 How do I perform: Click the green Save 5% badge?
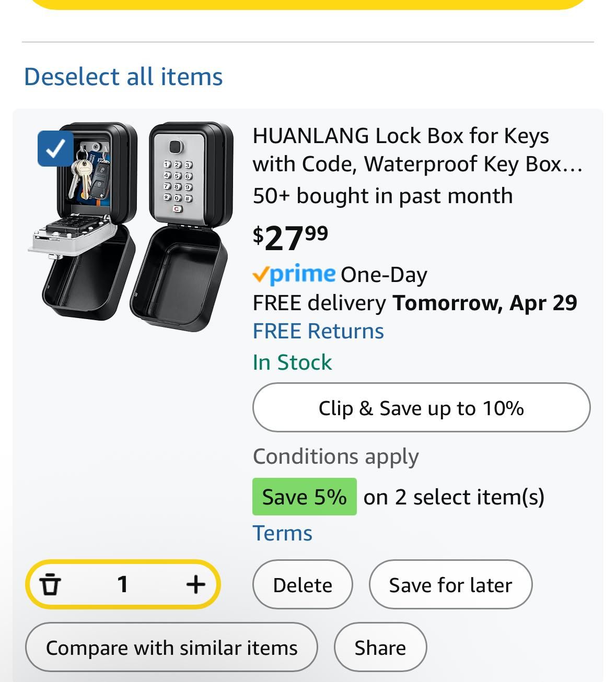[304, 497]
